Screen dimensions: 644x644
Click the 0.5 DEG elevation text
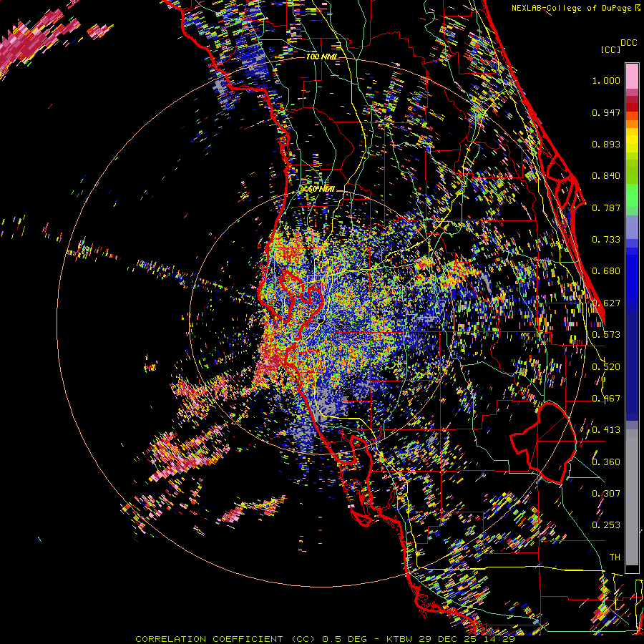pyautogui.click(x=344, y=639)
